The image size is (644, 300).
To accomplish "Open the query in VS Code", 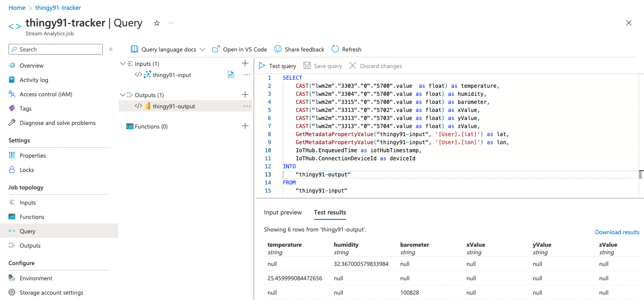I will 239,49.
